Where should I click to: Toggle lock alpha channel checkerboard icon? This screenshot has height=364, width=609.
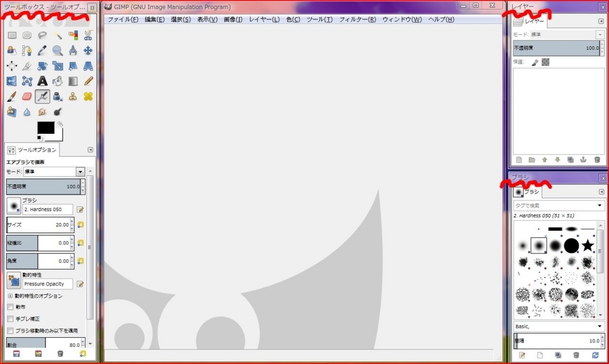point(546,62)
